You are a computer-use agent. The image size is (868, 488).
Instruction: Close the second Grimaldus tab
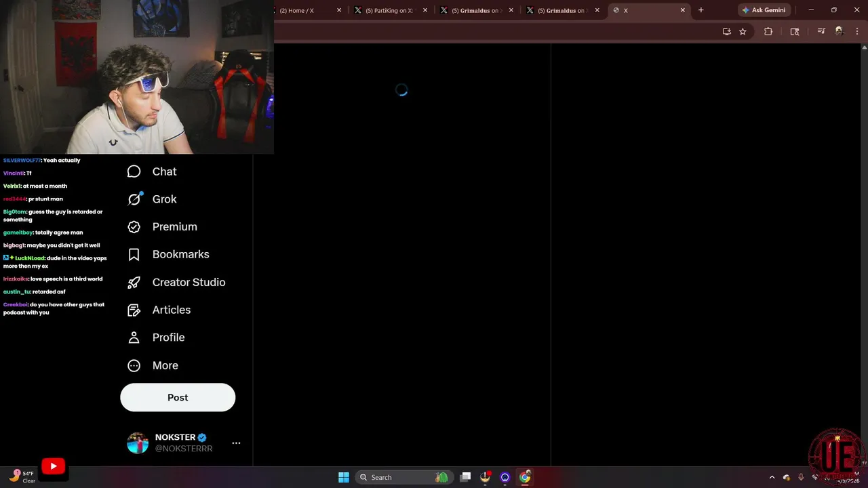[597, 10]
